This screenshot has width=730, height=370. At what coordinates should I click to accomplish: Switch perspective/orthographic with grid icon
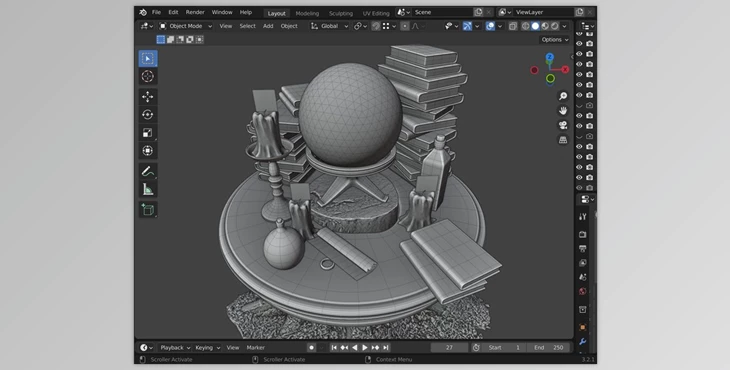pos(563,140)
